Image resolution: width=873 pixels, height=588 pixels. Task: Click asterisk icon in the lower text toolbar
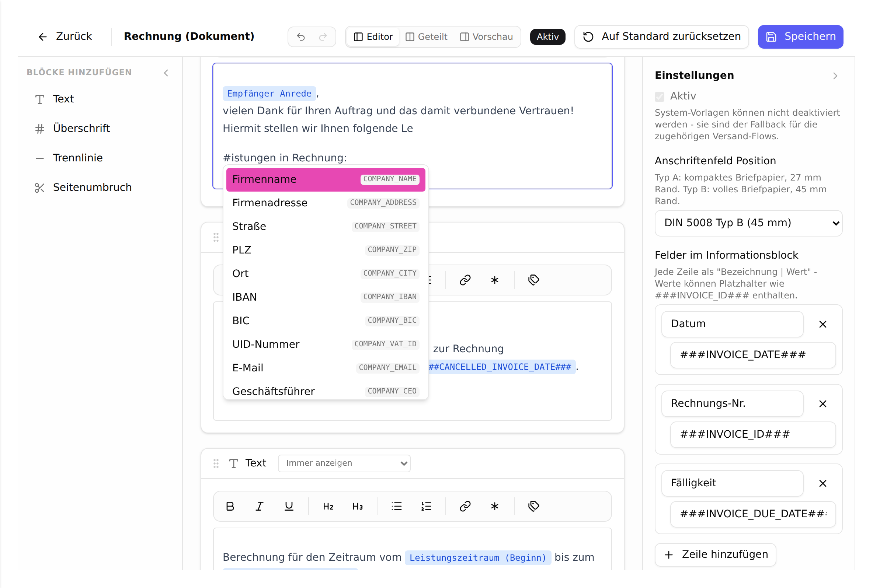[494, 506]
